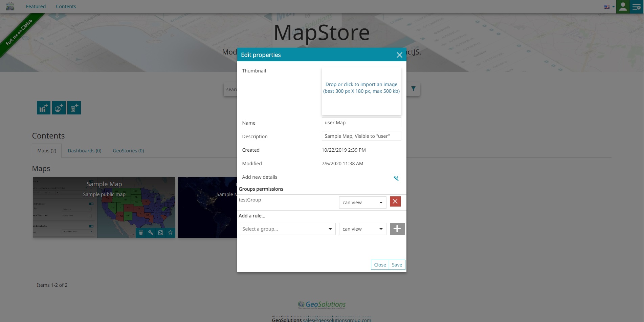Edit Sample Map properties wrench icon

pyautogui.click(x=151, y=233)
